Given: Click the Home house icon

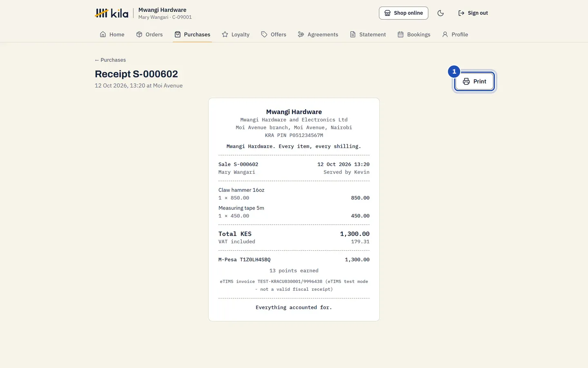Looking at the screenshot, I should click(103, 34).
